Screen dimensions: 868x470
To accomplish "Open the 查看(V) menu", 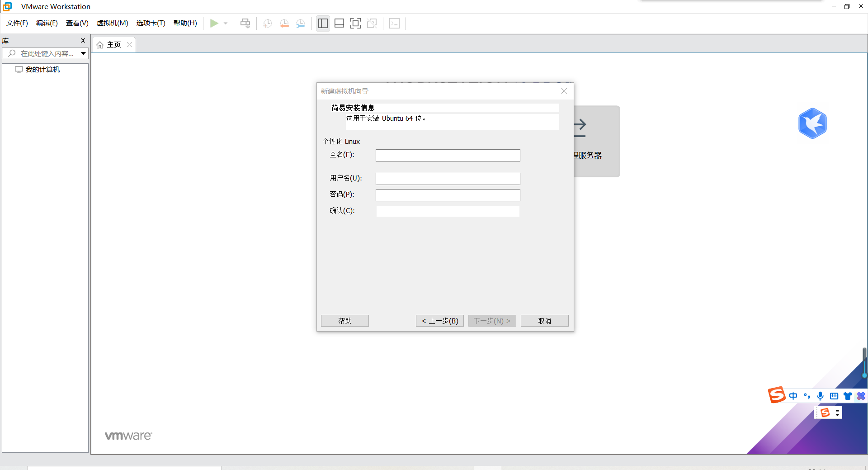I will [x=77, y=23].
